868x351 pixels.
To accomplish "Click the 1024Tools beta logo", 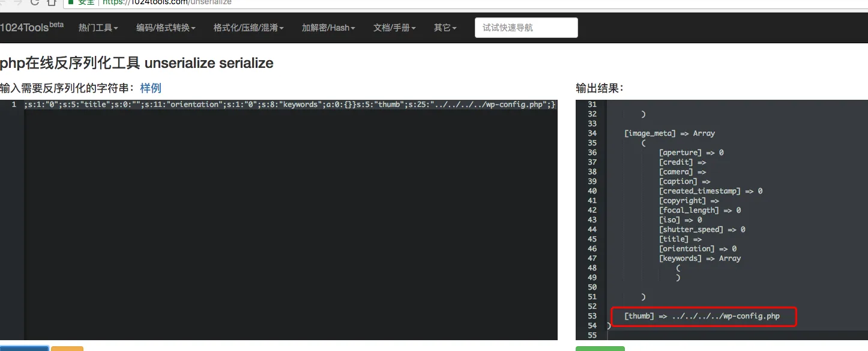I will pyautogui.click(x=31, y=28).
